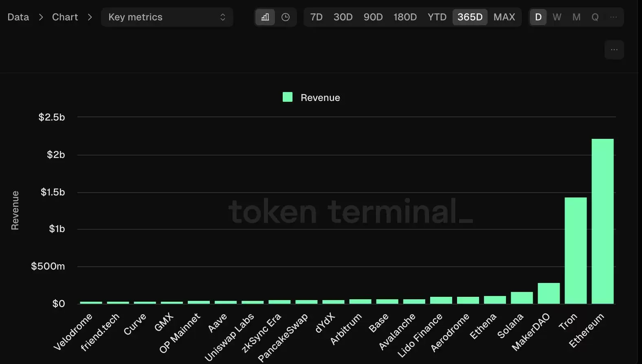Image resolution: width=642 pixels, height=364 pixels.
Task: Select the 7D time range
Action: 316,17
